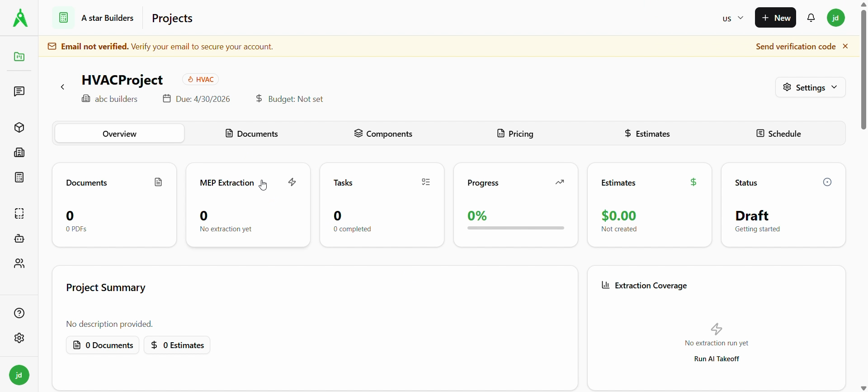
Task: Dismiss the email verification banner
Action: (846, 47)
